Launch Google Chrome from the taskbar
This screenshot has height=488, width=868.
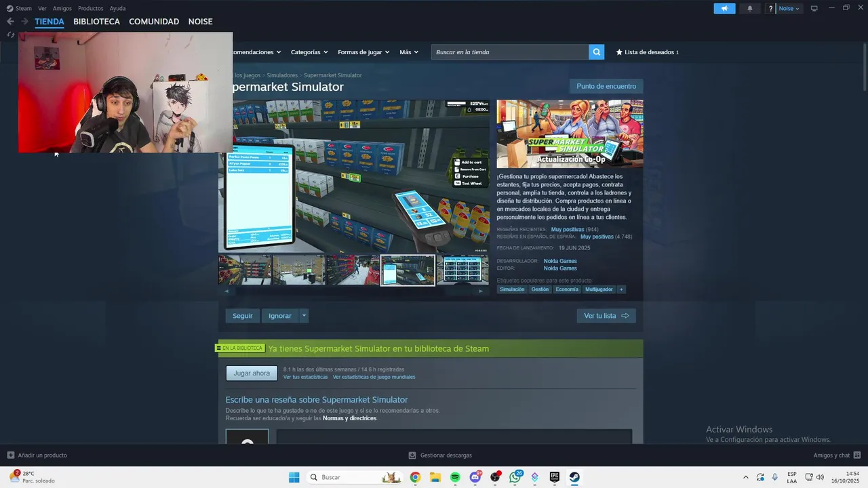(x=415, y=477)
